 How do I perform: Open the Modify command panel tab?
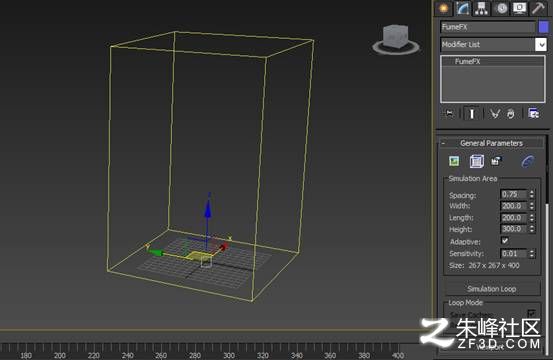coord(462,8)
